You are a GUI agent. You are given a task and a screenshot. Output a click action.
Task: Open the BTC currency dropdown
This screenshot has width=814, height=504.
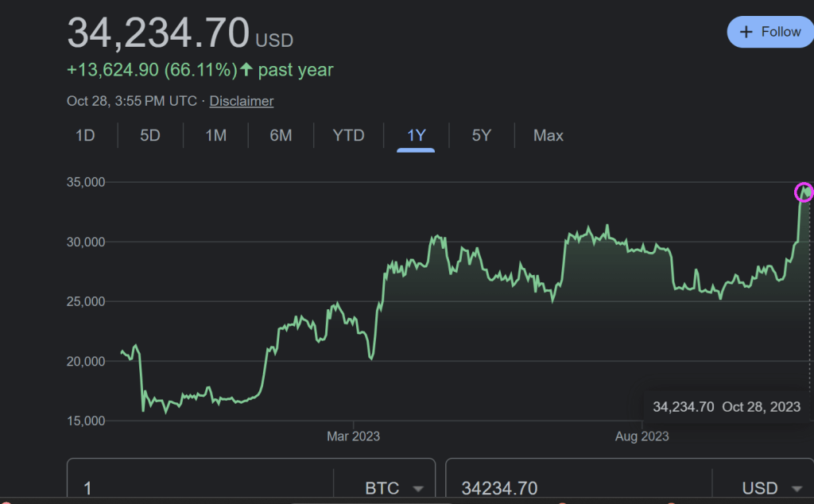click(394, 487)
